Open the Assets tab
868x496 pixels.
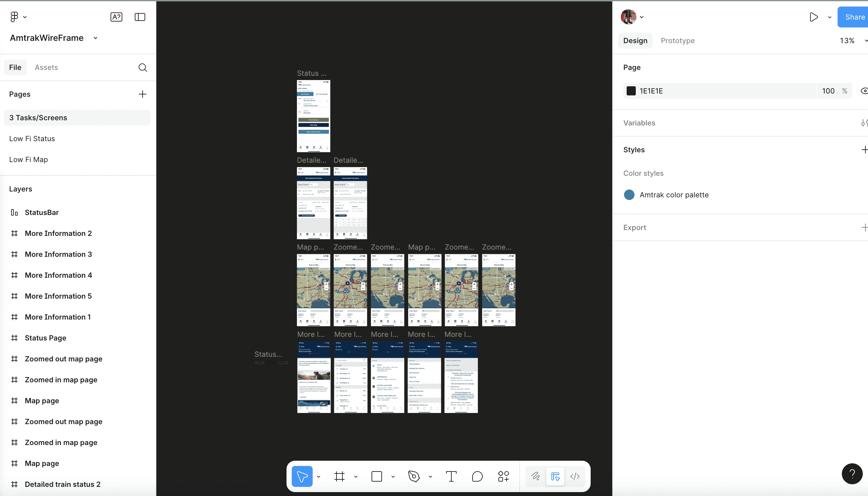pyautogui.click(x=46, y=67)
